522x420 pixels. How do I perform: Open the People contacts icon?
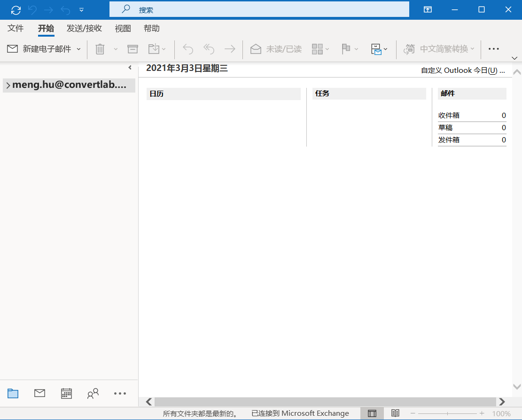[x=93, y=393]
